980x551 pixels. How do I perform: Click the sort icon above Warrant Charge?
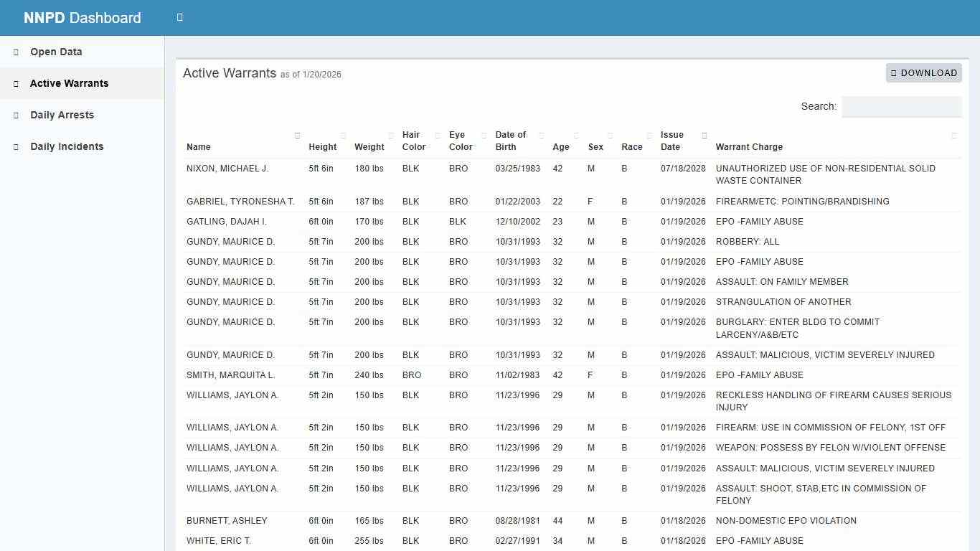pyautogui.click(x=954, y=135)
